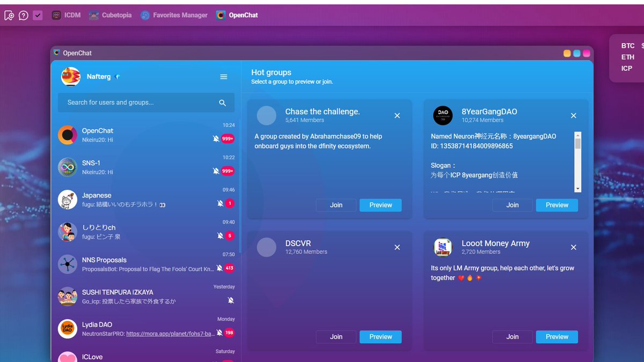Click the 198 unread badge on Lydia DAO
Image resolution: width=644 pixels, height=362 pixels.
coord(230,333)
